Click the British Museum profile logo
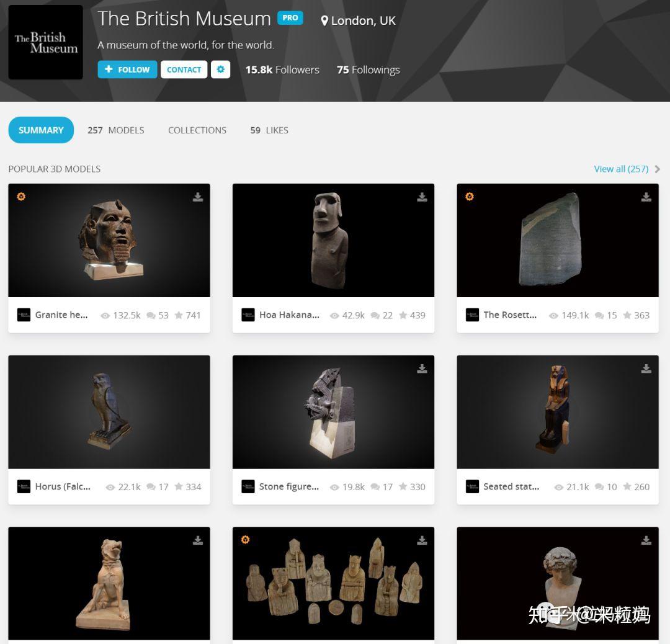Viewport: 670px width, 644px height. (46, 42)
